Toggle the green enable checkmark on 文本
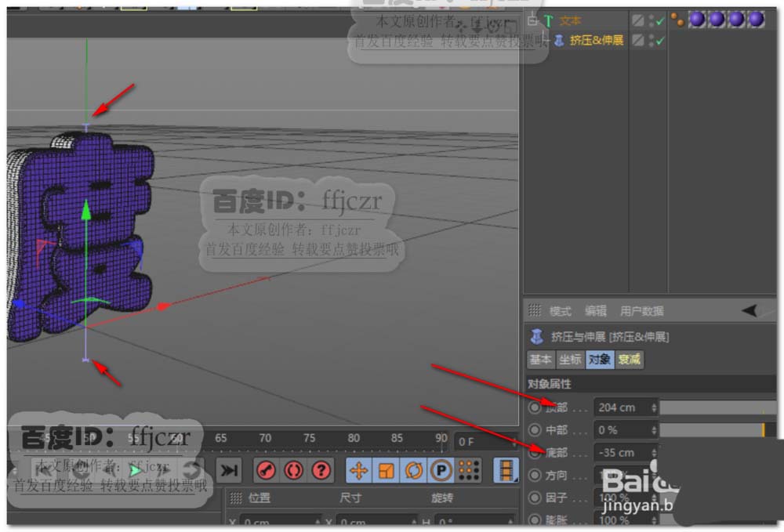This screenshot has height=532, width=784. (660, 21)
